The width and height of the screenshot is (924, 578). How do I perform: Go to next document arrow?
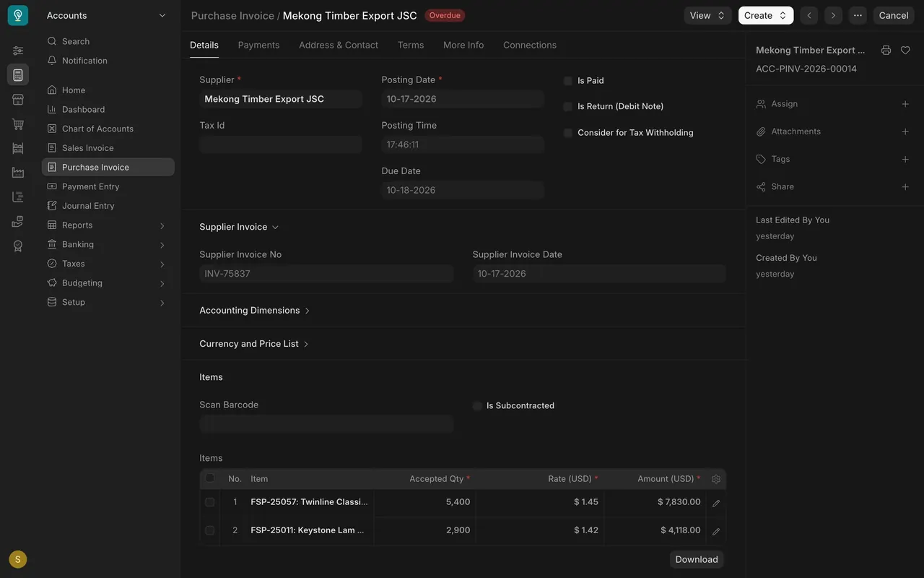(833, 15)
